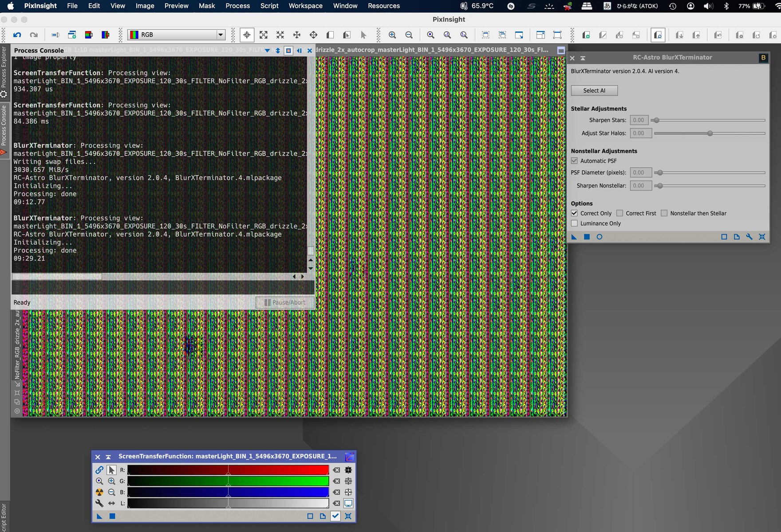Click the Undo arrow in toolbar
Screen dimensions: 781x532
click(x=17, y=35)
